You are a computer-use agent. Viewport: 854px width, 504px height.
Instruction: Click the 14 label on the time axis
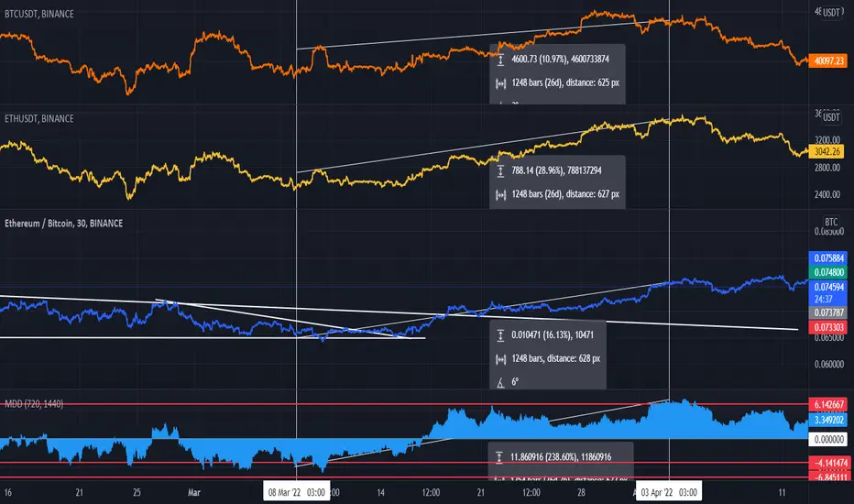tap(380, 493)
